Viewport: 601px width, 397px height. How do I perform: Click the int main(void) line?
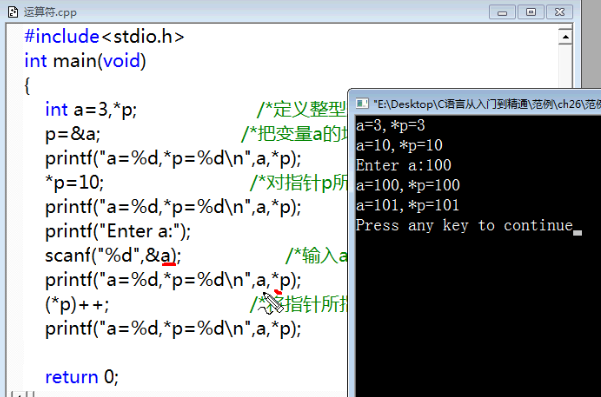tap(85, 61)
